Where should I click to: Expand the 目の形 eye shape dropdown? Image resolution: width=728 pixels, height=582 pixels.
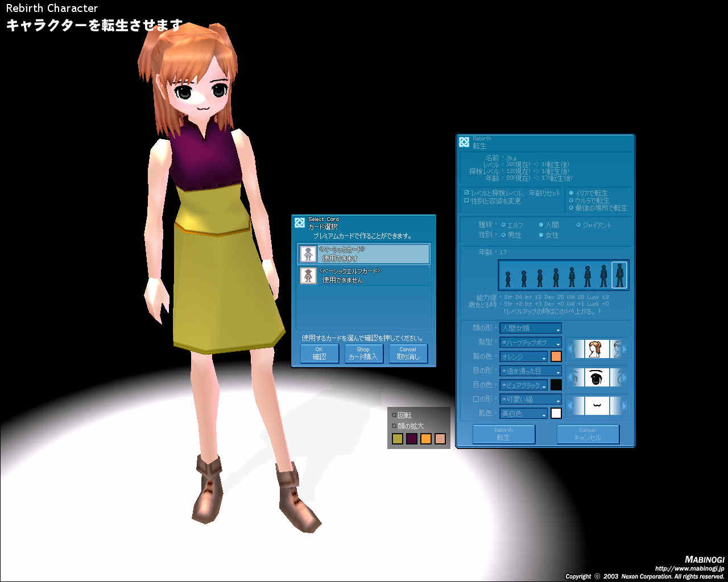tap(530, 371)
